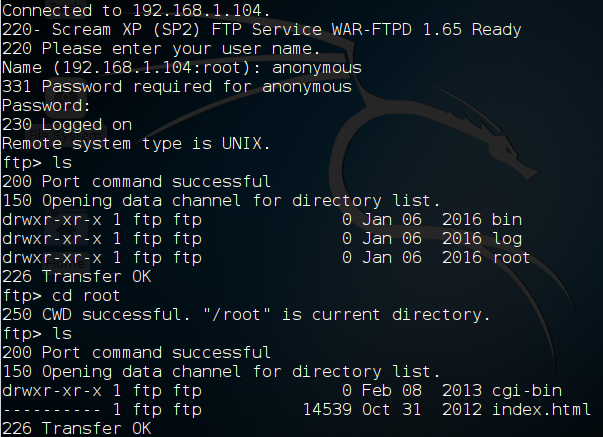Click the anonymous username after the Name prompt
This screenshot has width=603, height=437.
pos(317,68)
